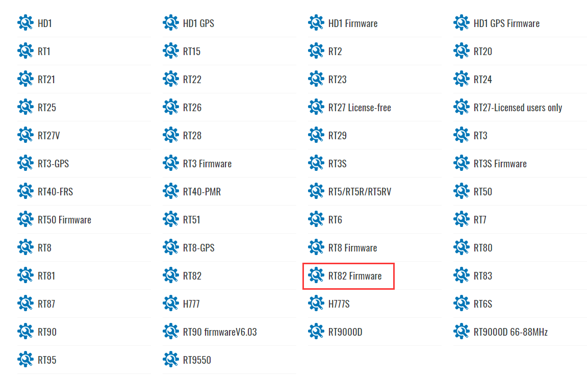
Task: Open the RT9550 link
Action: [197, 360]
